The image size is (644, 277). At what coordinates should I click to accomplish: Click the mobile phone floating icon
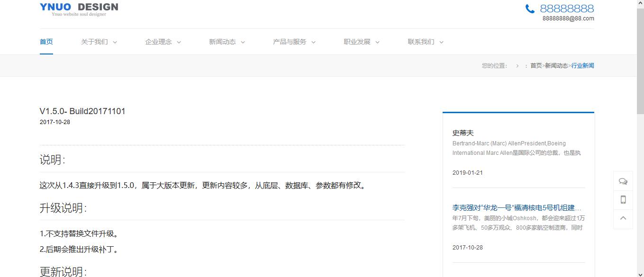pos(623,200)
